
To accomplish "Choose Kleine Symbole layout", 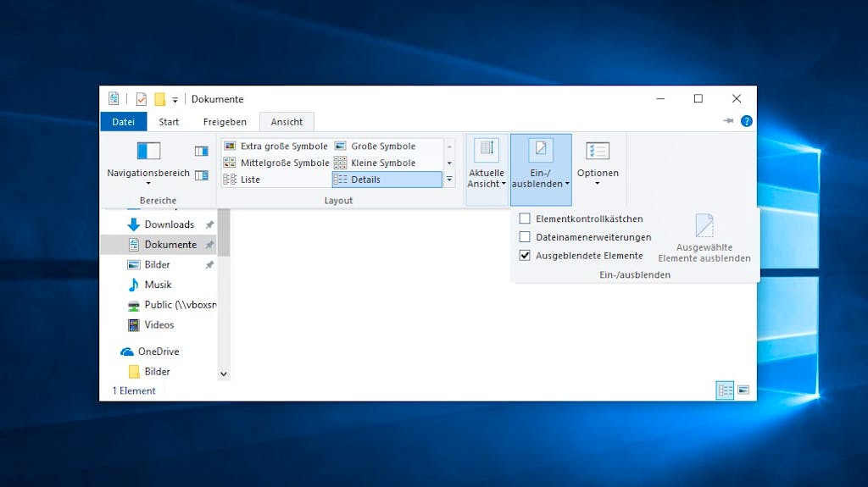I will click(x=387, y=163).
